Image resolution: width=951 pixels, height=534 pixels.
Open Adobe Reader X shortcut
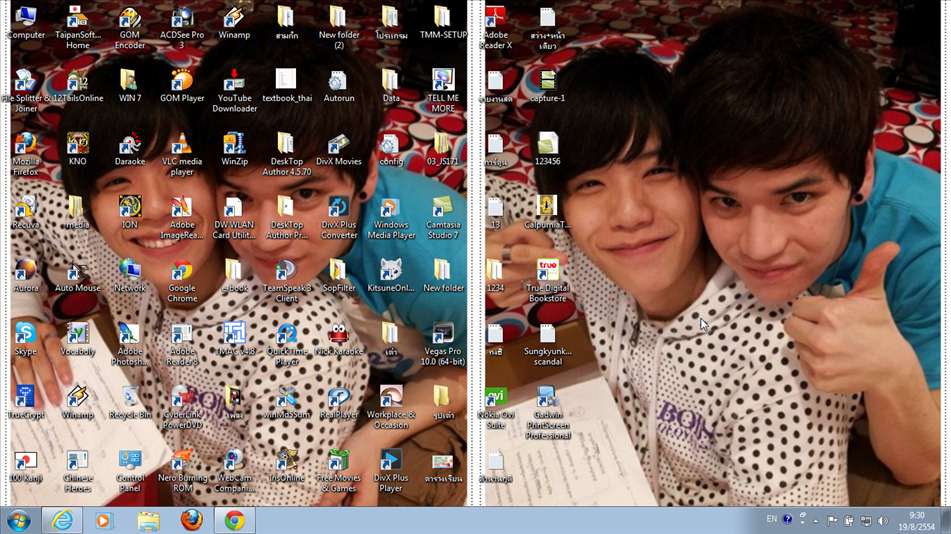(496, 27)
